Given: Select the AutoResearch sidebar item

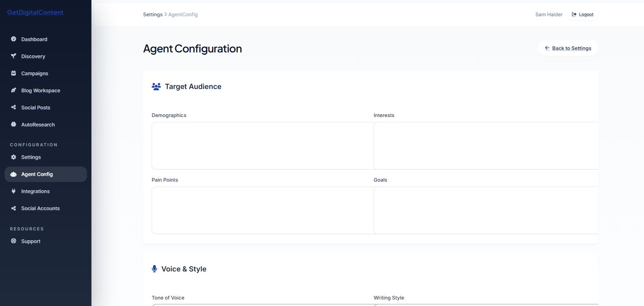Looking at the screenshot, I should pos(46,124).
